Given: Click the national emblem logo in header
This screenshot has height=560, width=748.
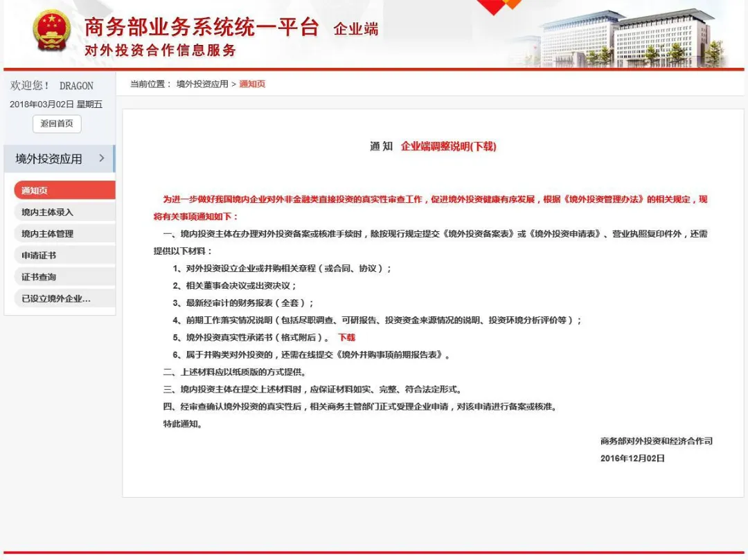Looking at the screenshot, I should pos(51,31).
